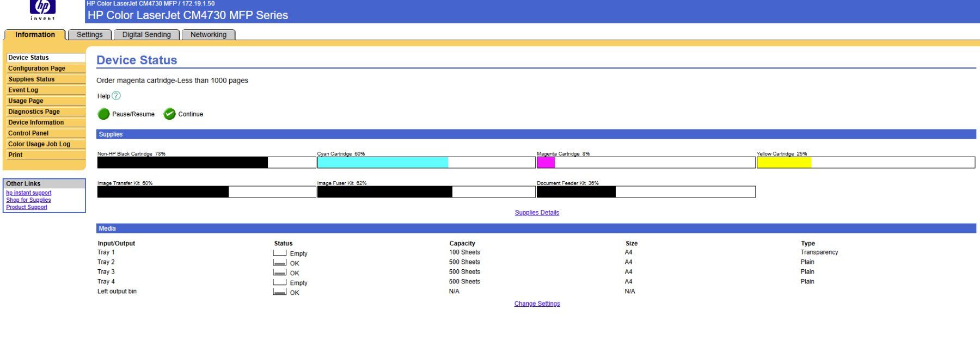Click the HP invent logo
Screen dimensions: 980x359
[42, 10]
